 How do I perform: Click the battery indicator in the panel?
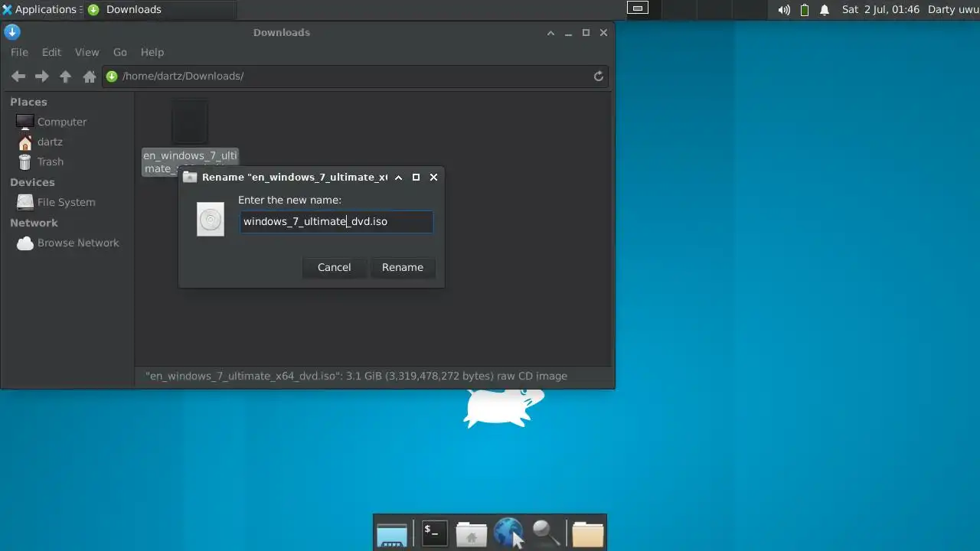point(805,10)
